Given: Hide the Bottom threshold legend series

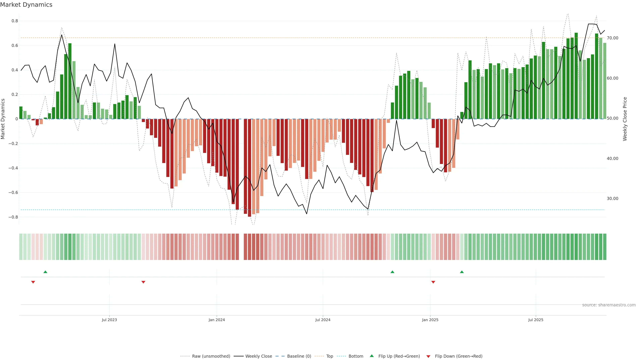Looking at the screenshot, I should [x=356, y=356].
